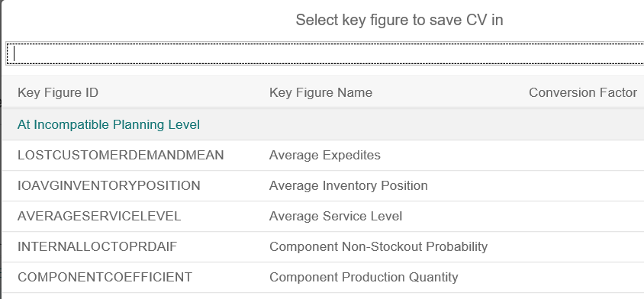Pick Component Non-Stockout Probability
The height and width of the screenshot is (299, 644).
[378, 246]
